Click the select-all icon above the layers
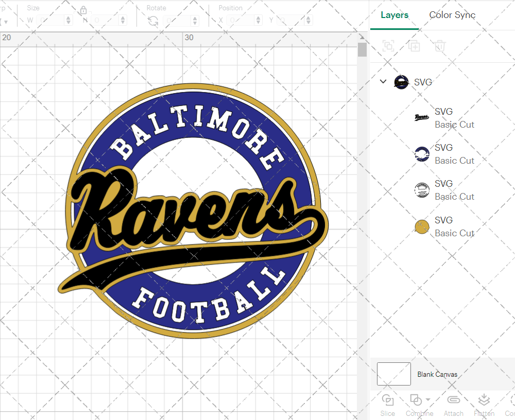The image size is (515, 420). tap(388, 46)
